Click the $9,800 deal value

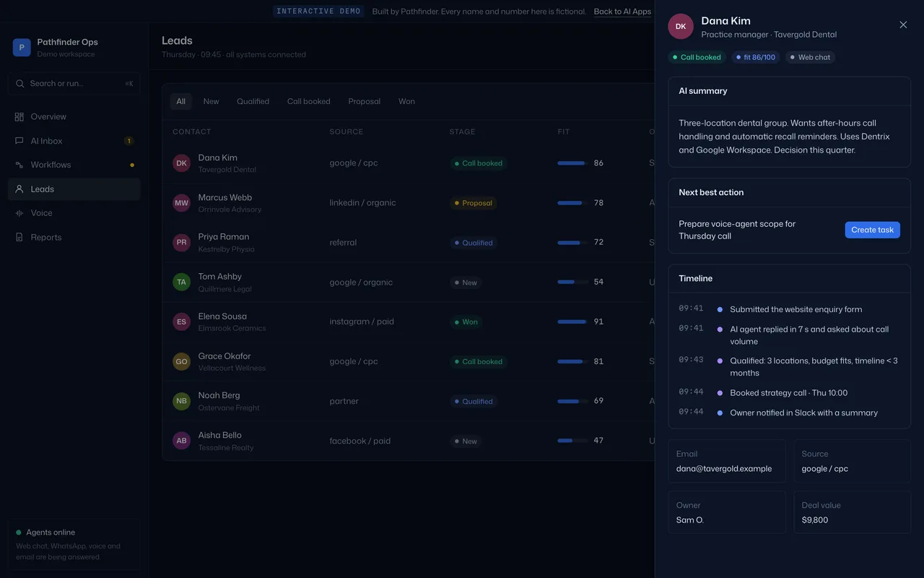point(815,520)
